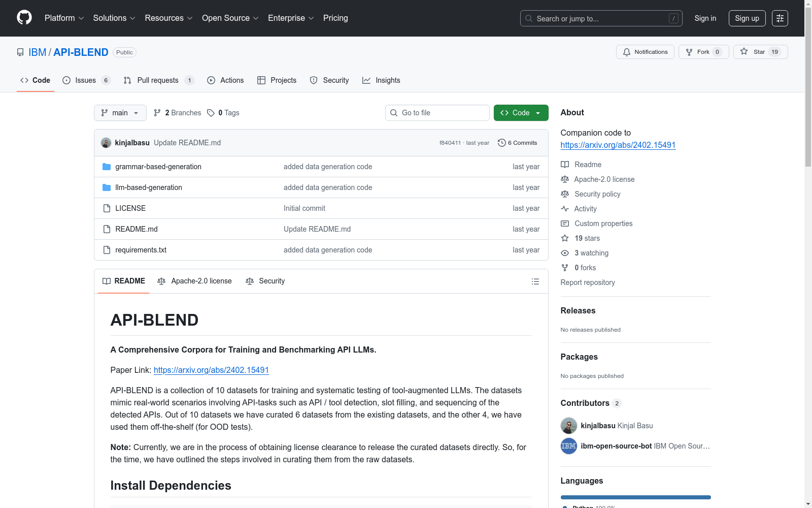
Task: Open the Releases heading link
Action: [578, 310]
